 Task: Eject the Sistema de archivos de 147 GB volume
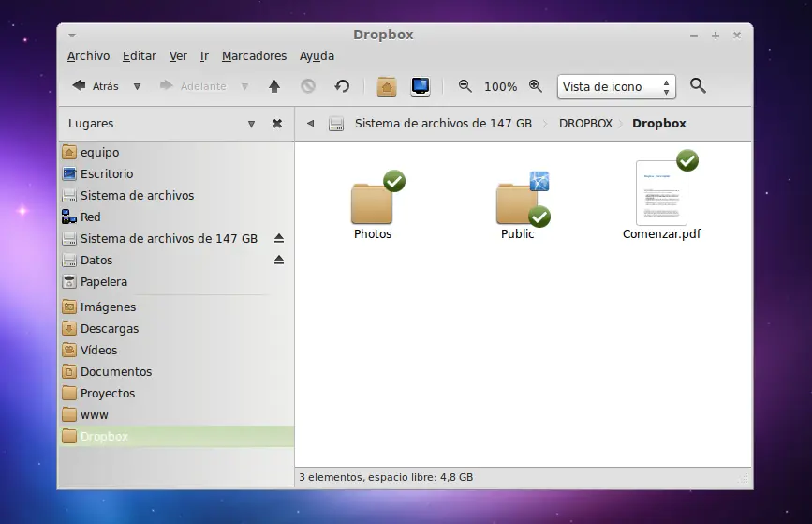[278, 238]
